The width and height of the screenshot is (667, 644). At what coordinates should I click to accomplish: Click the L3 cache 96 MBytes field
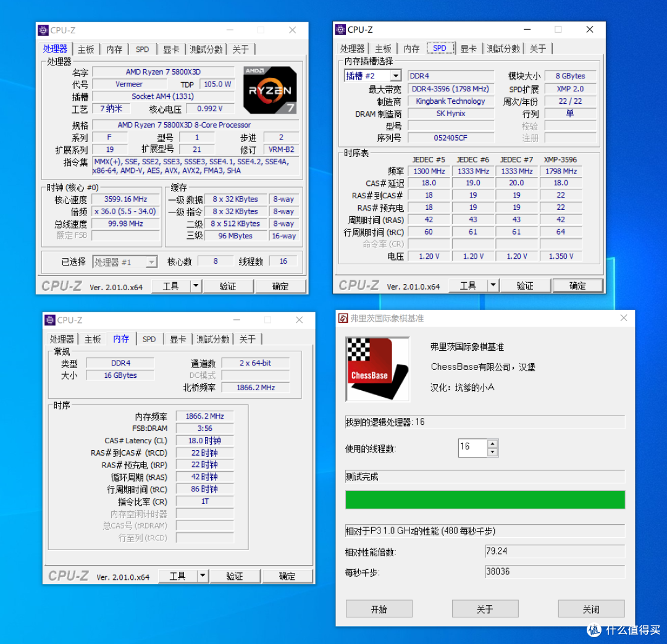coord(236,236)
